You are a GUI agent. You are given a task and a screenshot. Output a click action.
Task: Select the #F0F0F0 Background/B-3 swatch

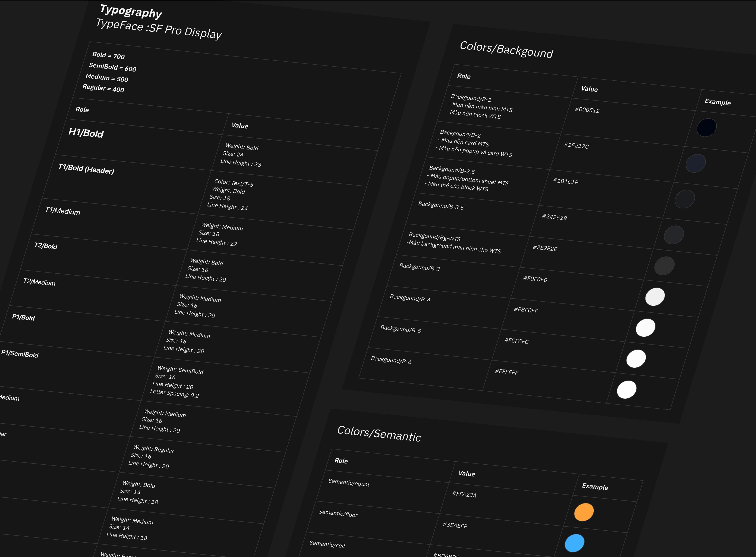[x=655, y=297]
